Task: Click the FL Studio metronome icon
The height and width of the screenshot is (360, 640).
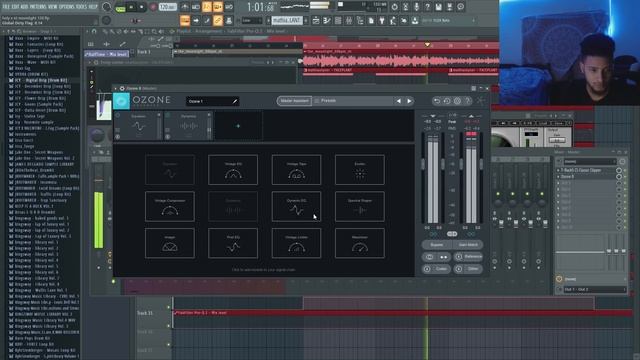Action: 185,7
